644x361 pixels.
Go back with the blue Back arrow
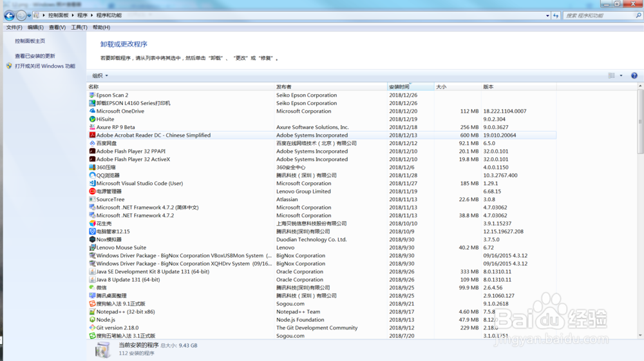tap(9, 15)
